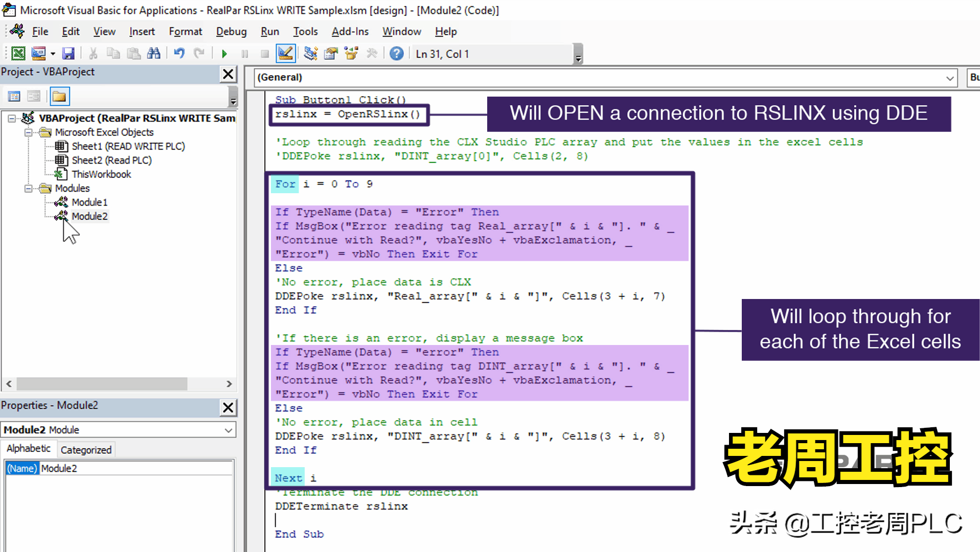Select the Modules folder label
This screenshot has height=552, width=980.
pyautogui.click(x=72, y=188)
